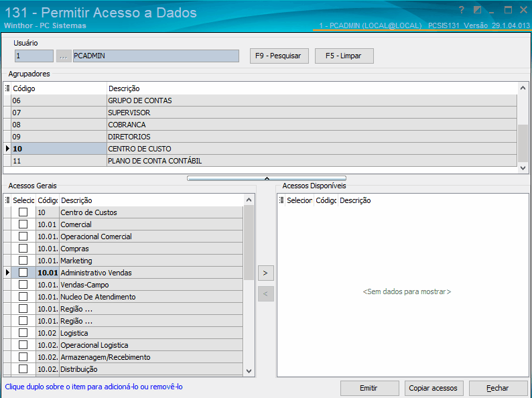Click the double-click hint text at bottom
The width and height of the screenshot is (532, 398).
(x=94, y=387)
